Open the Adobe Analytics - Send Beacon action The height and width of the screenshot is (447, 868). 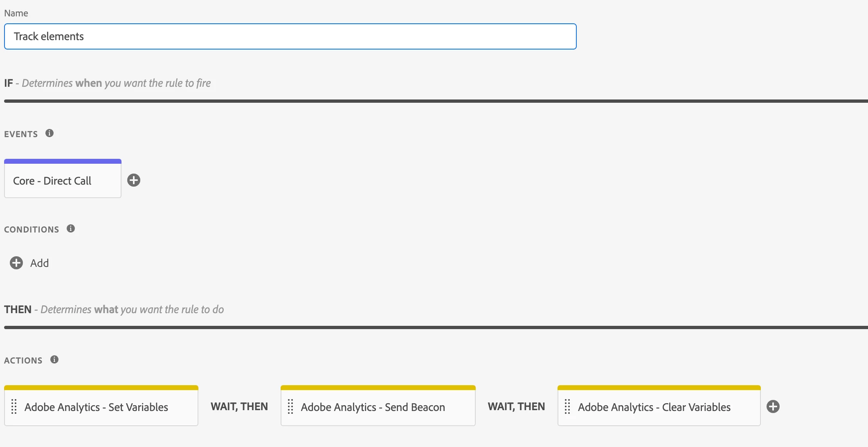click(x=373, y=407)
